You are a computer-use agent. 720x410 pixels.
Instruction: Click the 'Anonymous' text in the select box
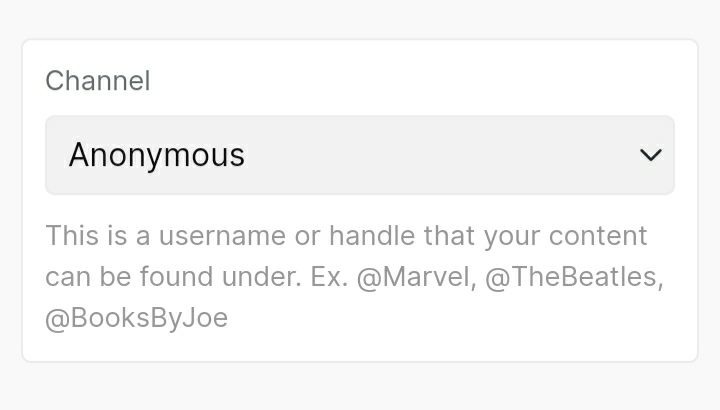point(157,155)
